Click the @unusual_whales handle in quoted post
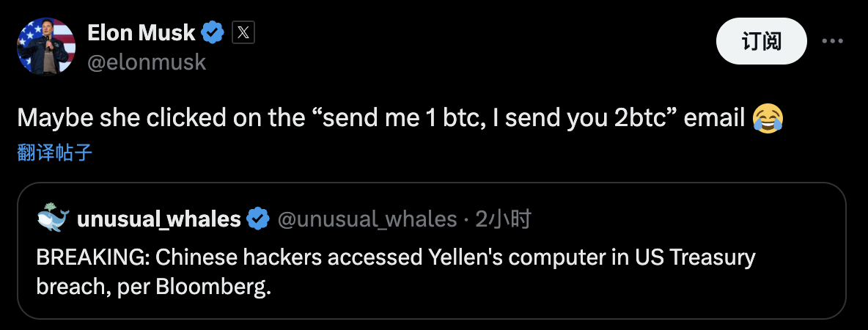Viewport: 868px width, 330px height. 366,219
